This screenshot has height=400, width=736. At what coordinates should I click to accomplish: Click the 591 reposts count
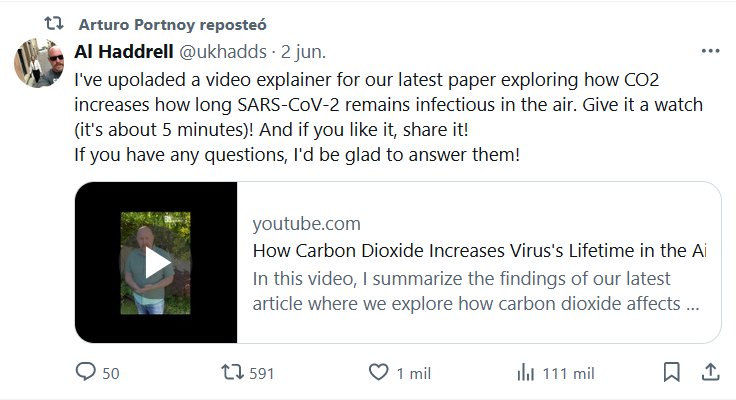261,374
